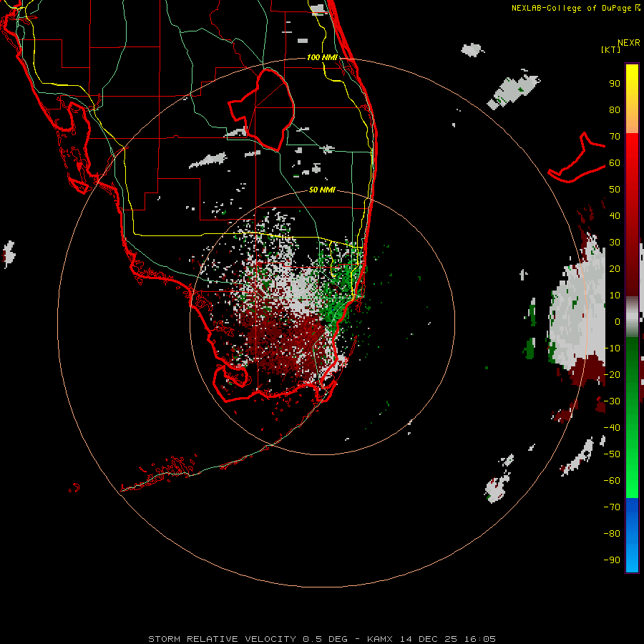
Task: Select the "80" scale value
Action: tap(615, 109)
